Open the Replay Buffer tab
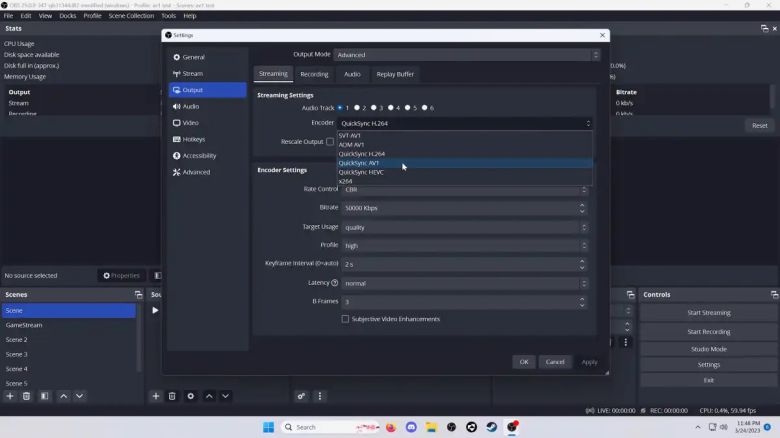Viewport: 780px width, 438px height. coord(394,74)
